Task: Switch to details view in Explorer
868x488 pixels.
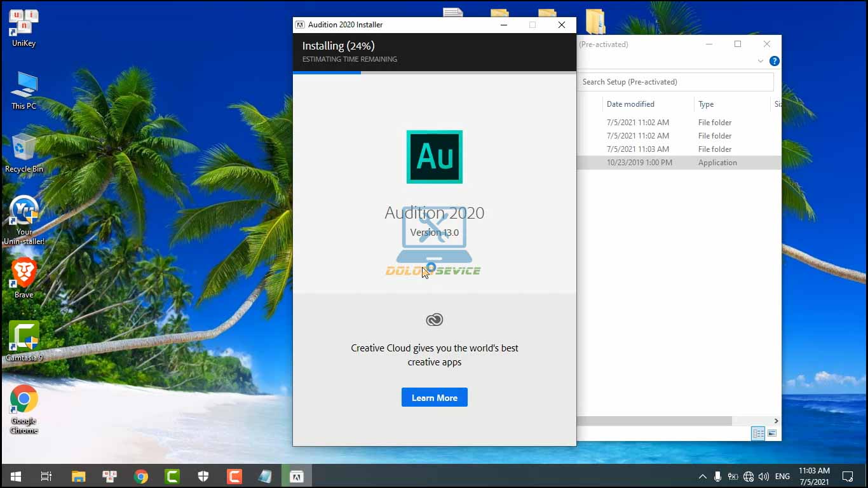Action: tap(758, 433)
